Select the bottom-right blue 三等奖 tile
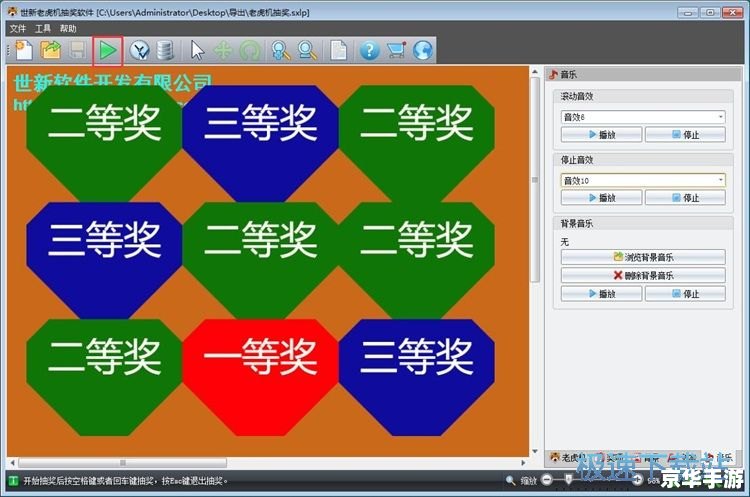Screen dimensions: 750x497 [x=417, y=377]
